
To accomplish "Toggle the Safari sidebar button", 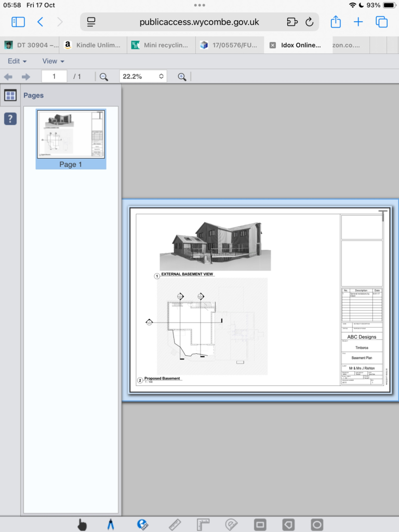I will (x=18, y=22).
